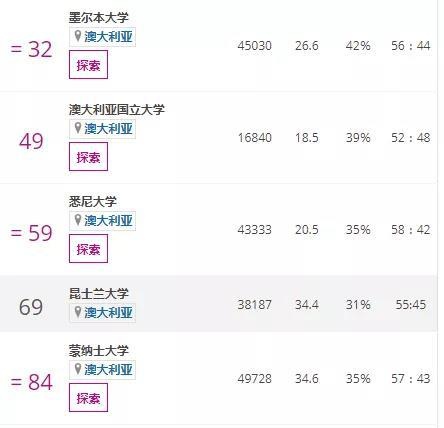444x428 pixels.
Task: Click 澳大利亚 country link under 昆士兰大学
Action: tap(108, 313)
